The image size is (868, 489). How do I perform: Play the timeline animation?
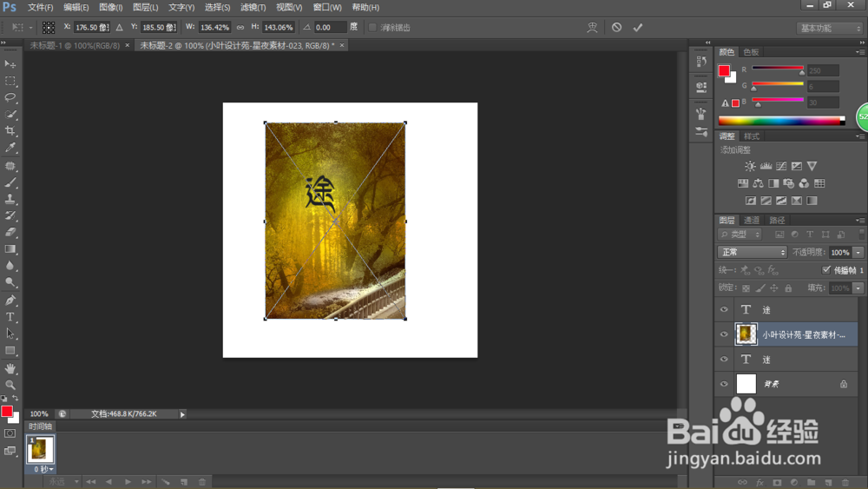[128, 482]
